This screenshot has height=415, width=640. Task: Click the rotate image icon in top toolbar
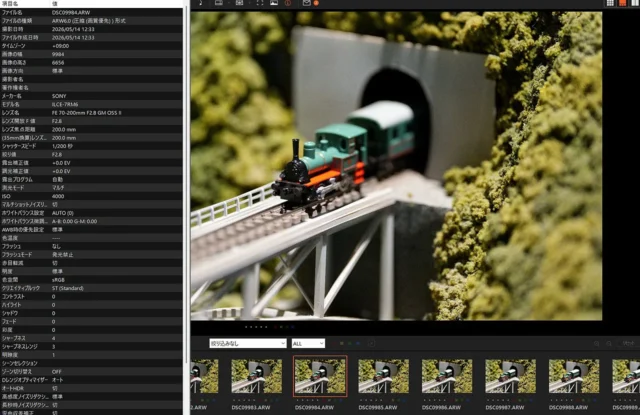[201, 3]
